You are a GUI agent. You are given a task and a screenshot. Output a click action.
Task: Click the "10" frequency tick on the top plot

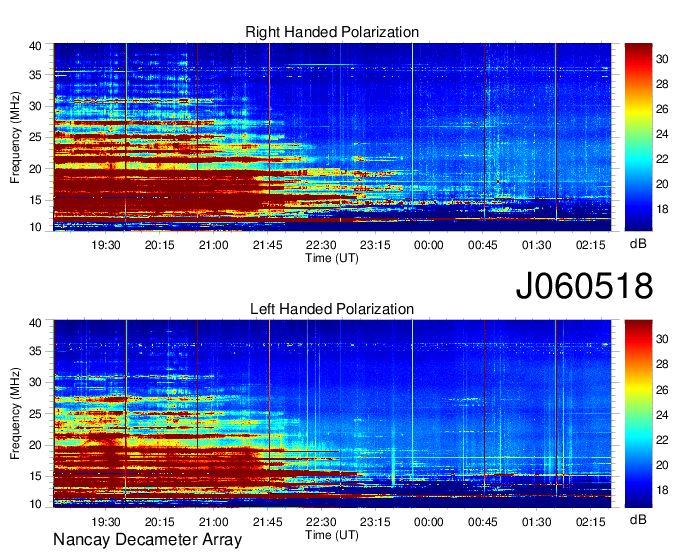[x=35, y=227]
